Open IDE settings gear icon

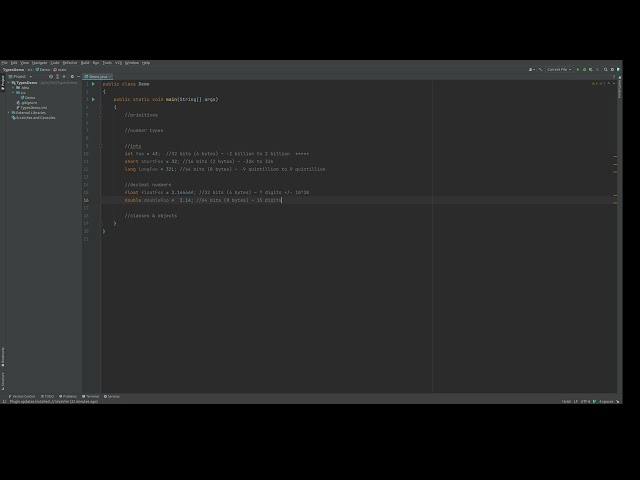612,70
